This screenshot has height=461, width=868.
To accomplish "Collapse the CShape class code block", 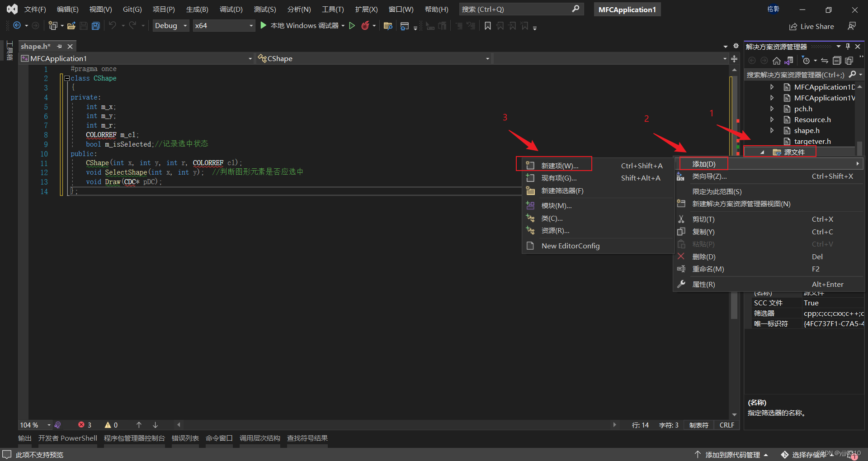I will [x=67, y=78].
